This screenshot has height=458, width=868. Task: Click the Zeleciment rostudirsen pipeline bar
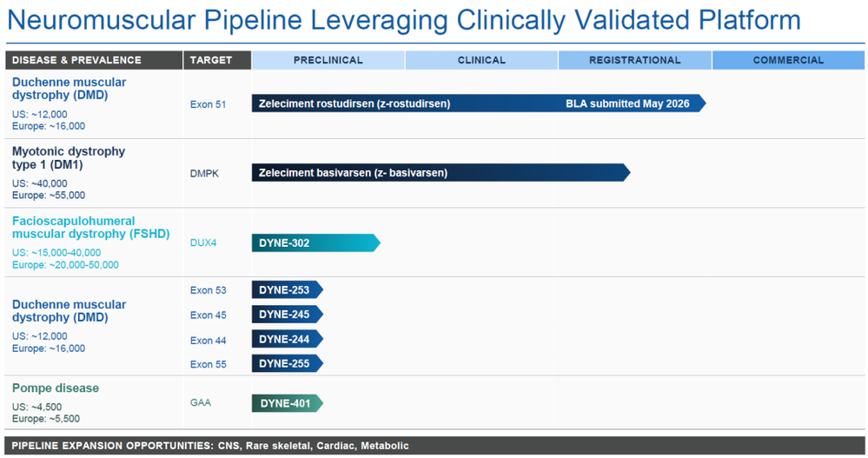pos(479,103)
